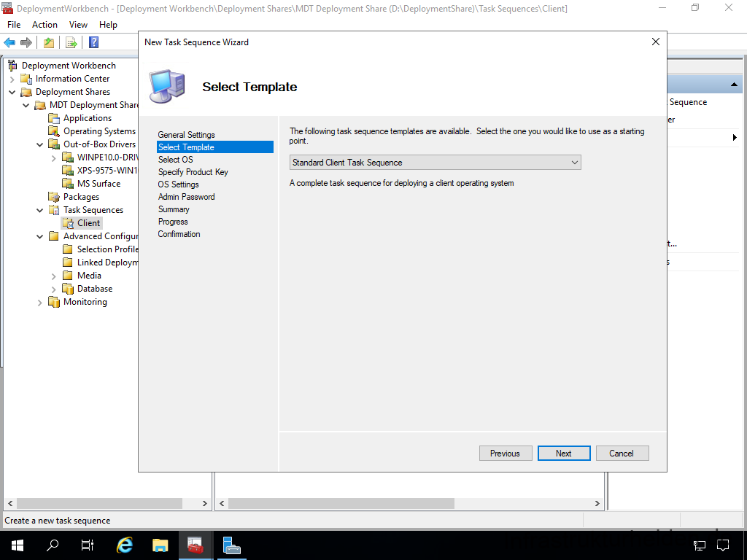Collapse the Advanced Configuration node
This screenshot has width=747, height=560.
tap(40, 237)
